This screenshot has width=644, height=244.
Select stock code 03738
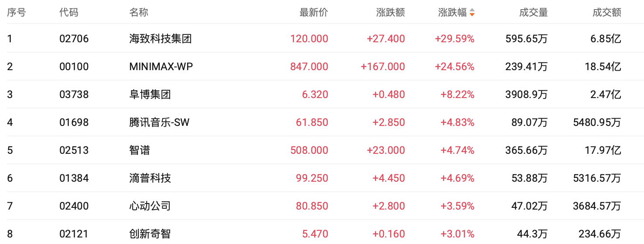74,95
